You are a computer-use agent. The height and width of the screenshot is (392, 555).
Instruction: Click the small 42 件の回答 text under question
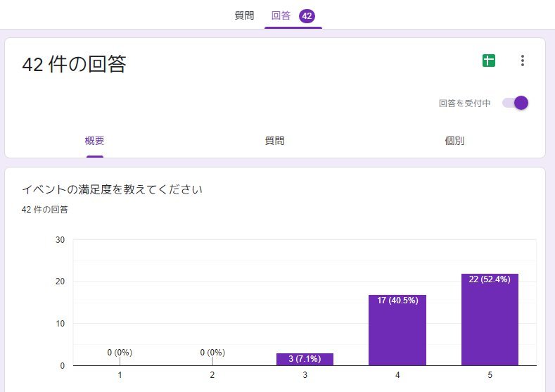44,210
